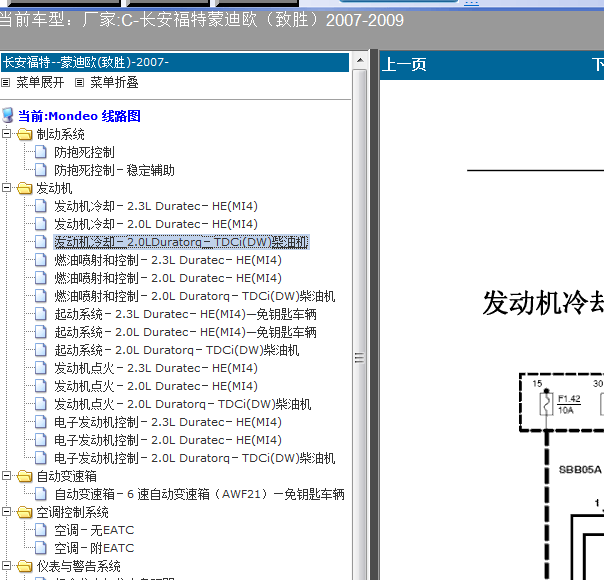Click page icon beside 空调－无EATC
The height and width of the screenshot is (580, 604).
(x=40, y=530)
